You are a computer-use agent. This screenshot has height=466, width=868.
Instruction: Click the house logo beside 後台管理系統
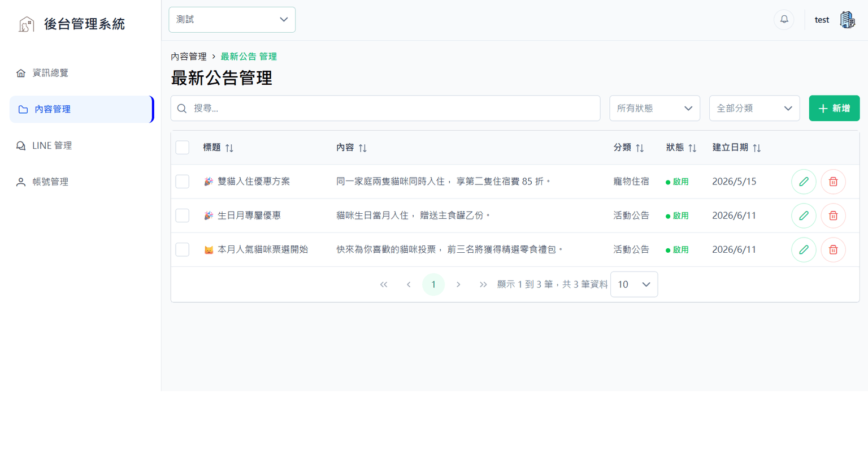(x=27, y=24)
